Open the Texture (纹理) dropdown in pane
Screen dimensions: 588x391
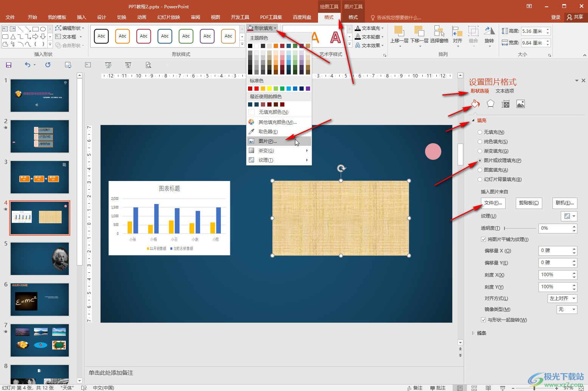coord(569,216)
